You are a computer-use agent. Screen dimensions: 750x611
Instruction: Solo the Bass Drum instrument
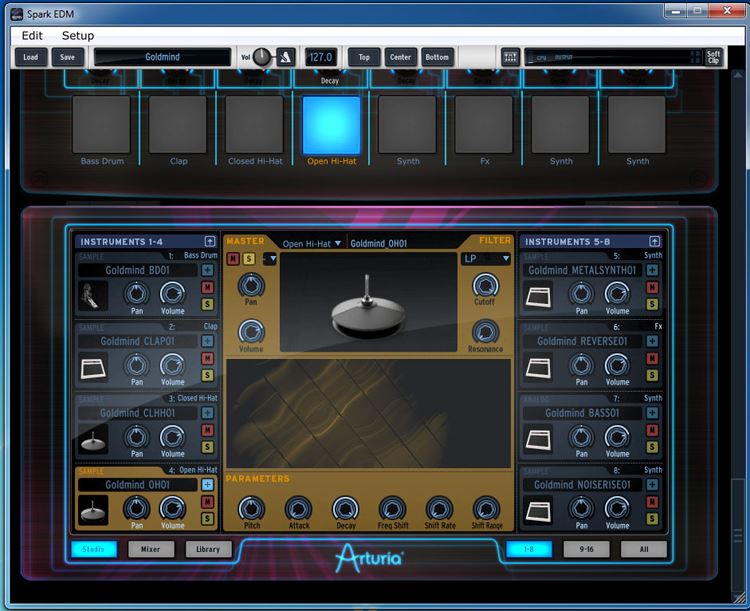point(207,304)
